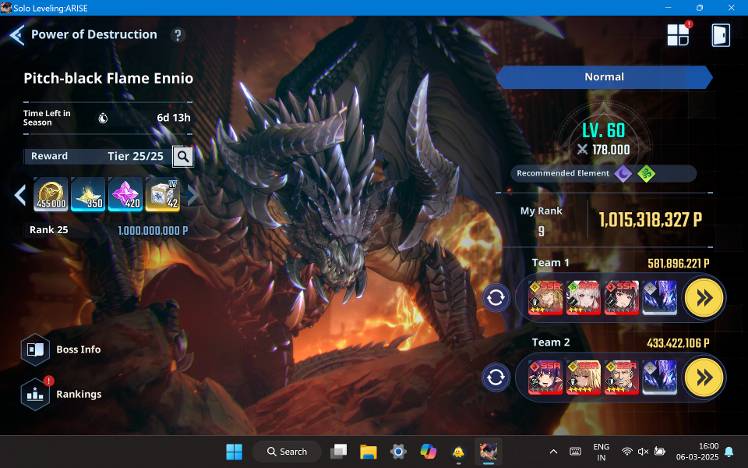Click the Reward tier label
The image size is (748, 468).
click(x=50, y=156)
